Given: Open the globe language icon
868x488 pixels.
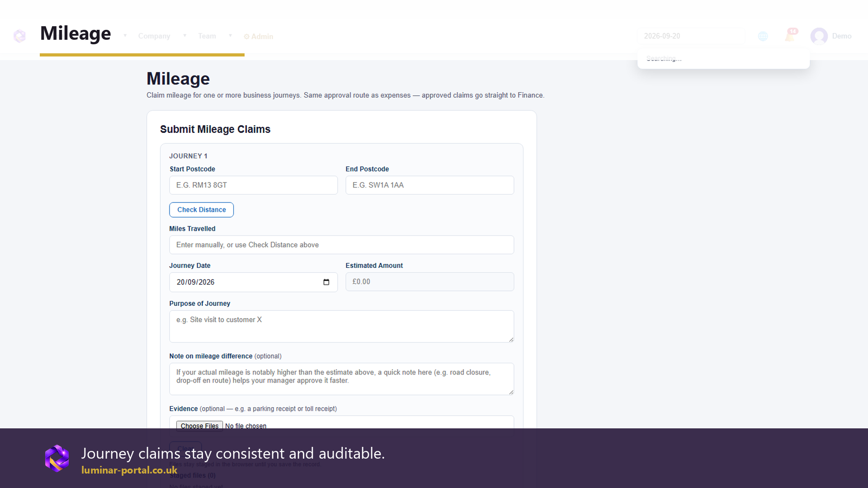Looking at the screenshot, I should tap(763, 36).
